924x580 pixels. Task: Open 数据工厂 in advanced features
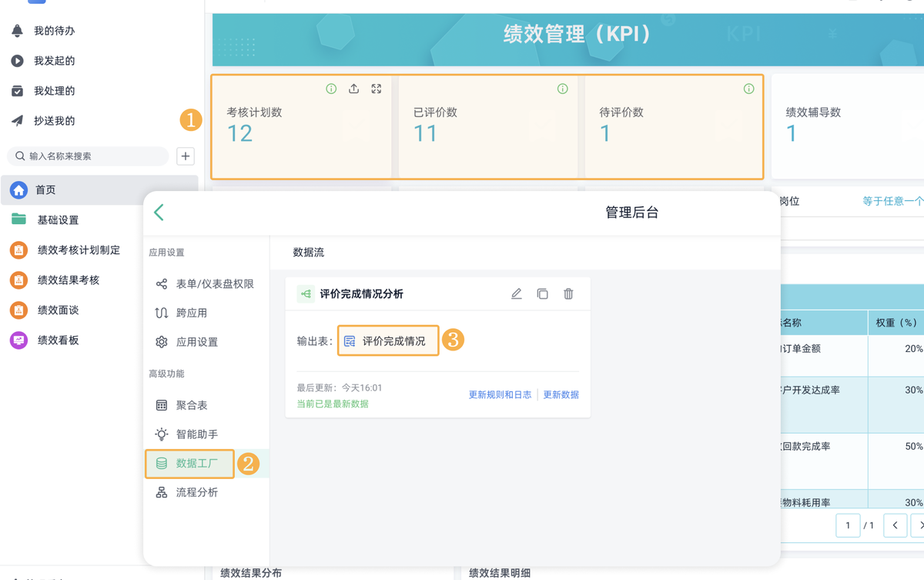(x=196, y=464)
